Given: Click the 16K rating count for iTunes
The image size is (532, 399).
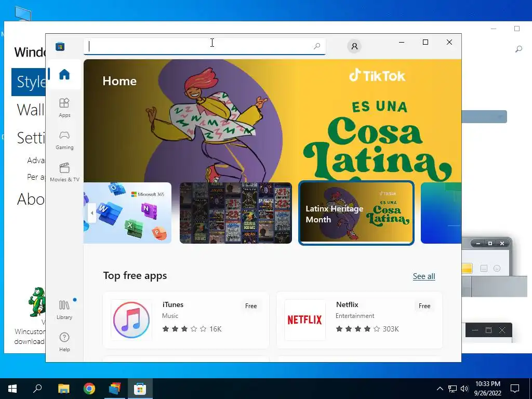Looking at the screenshot, I should [216, 329].
